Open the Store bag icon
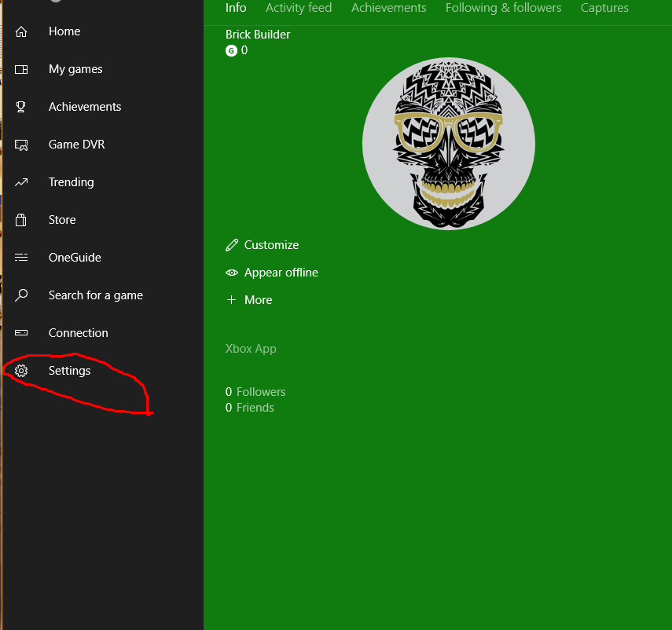Screen dimensions: 672x630 [21, 220]
